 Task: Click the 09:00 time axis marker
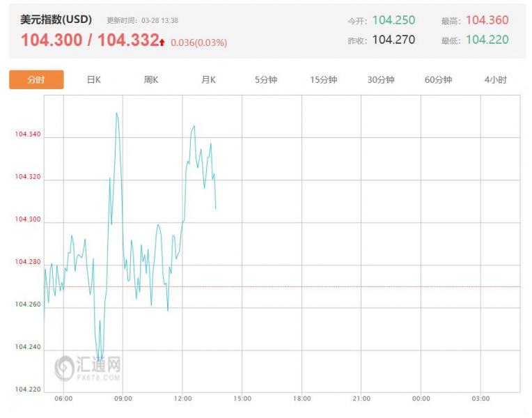[123, 398]
